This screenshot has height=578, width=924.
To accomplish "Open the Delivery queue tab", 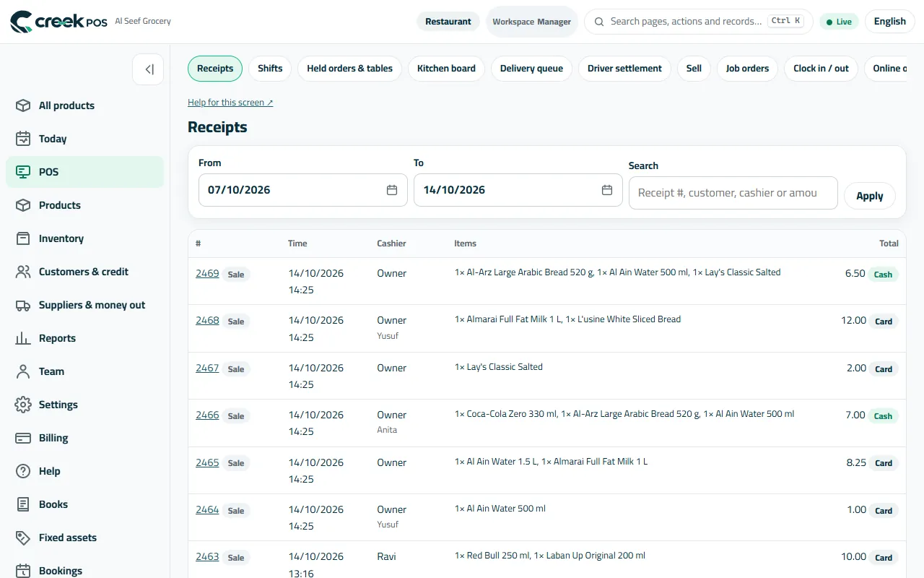I will click(x=531, y=69).
